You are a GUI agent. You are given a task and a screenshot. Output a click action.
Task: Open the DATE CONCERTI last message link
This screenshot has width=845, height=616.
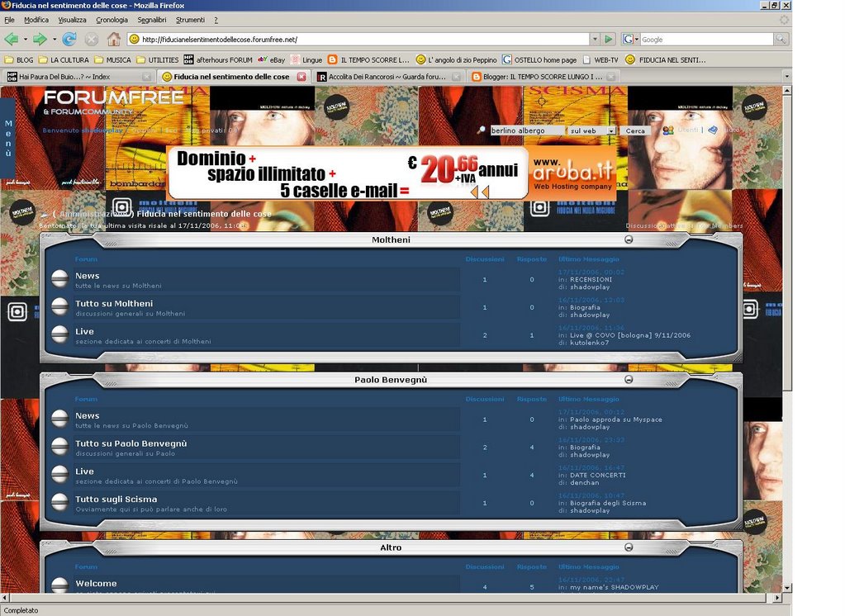pos(598,476)
